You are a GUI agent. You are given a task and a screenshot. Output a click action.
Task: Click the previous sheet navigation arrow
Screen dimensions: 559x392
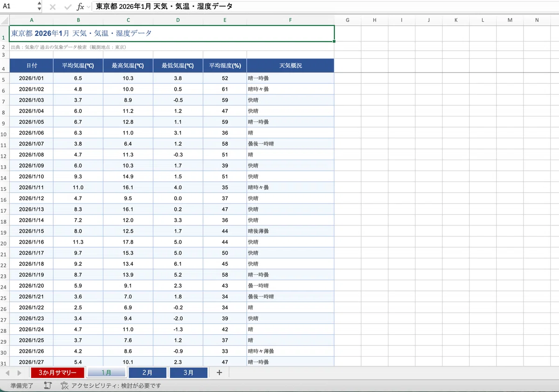(x=8, y=373)
